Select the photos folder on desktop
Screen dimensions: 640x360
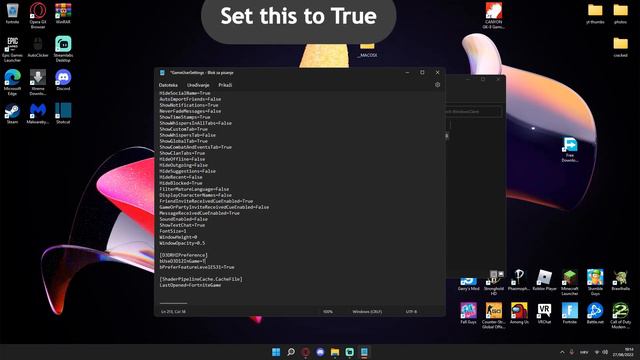point(620,13)
